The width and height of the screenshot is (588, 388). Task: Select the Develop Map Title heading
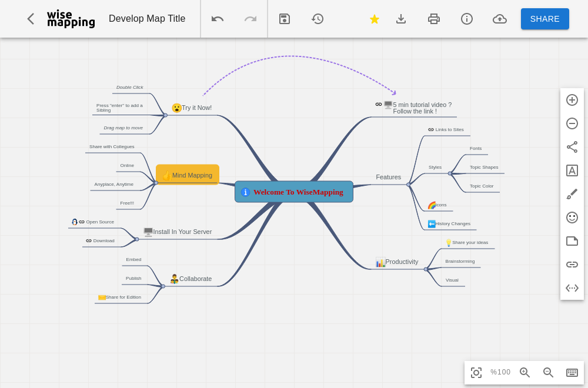147,18
